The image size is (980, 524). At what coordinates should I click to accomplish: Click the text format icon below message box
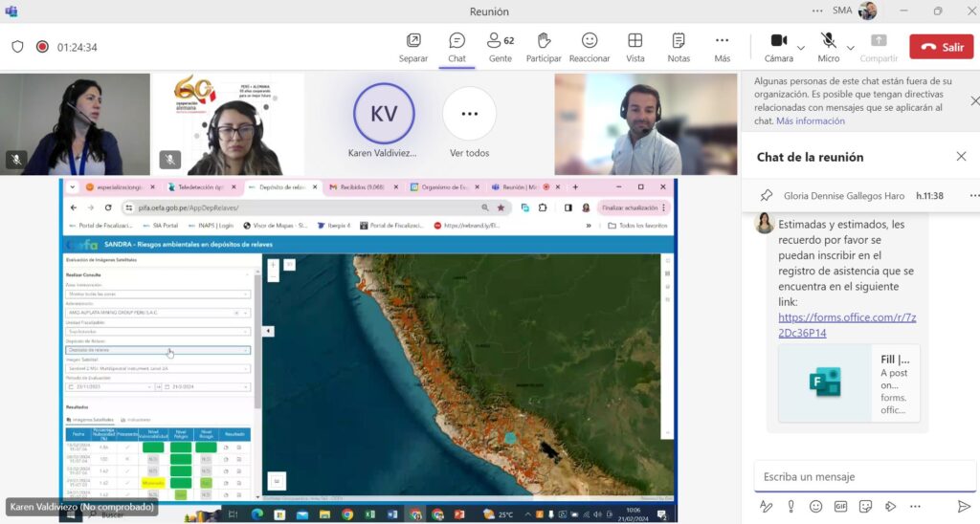tap(766, 506)
